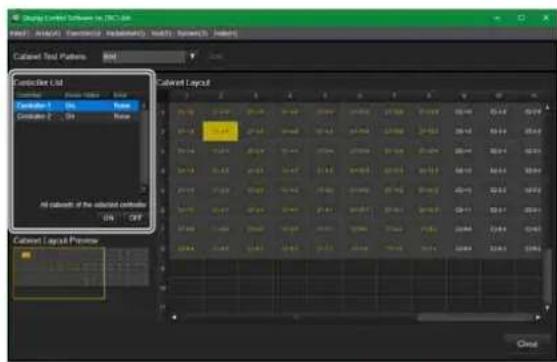Open the Help menu
Screen dimensions: 557x362
[225, 34]
